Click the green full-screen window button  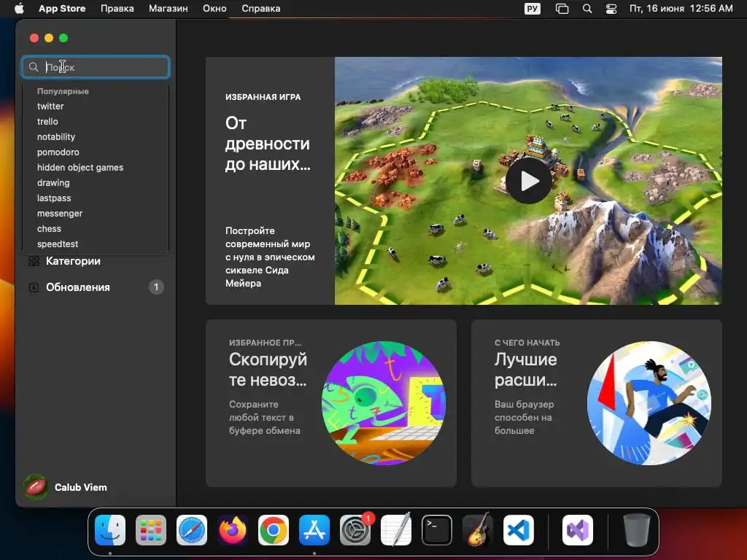coord(63,38)
